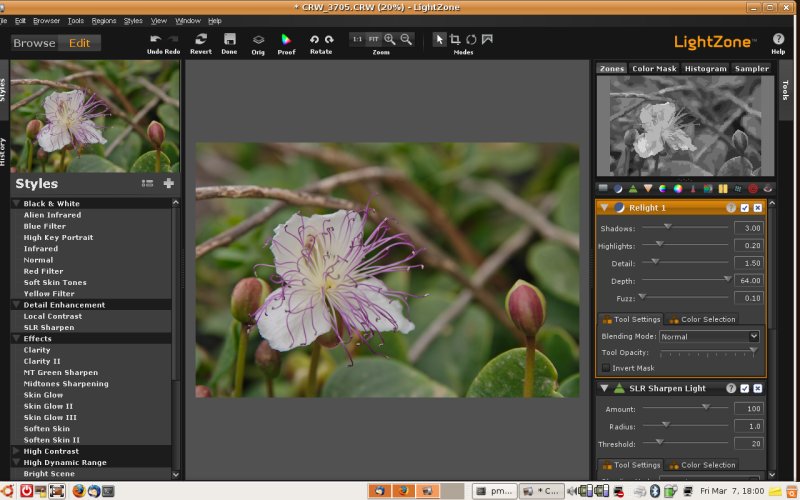
Task: Show the original with Orig icon
Action: (x=258, y=40)
